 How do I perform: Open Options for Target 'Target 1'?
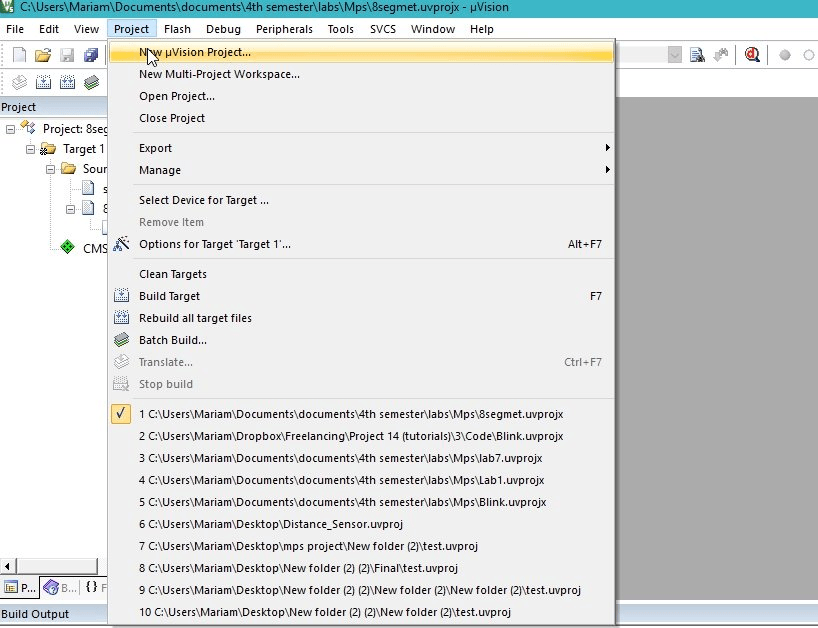tap(214, 244)
